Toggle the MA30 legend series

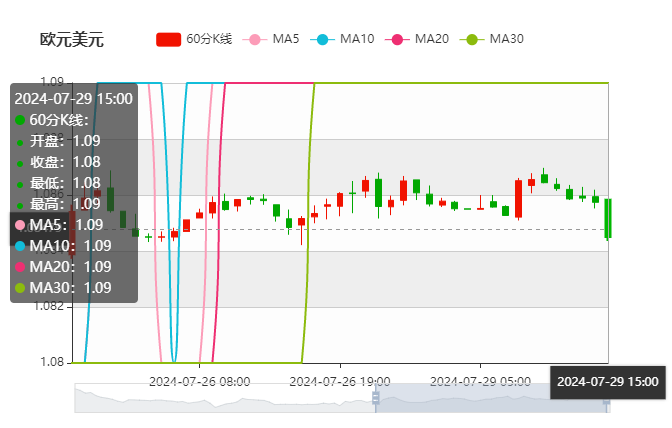(x=492, y=39)
